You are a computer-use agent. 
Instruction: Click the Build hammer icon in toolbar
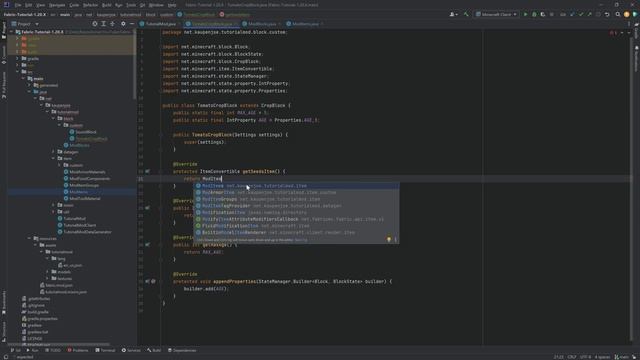(x=466, y=14)
